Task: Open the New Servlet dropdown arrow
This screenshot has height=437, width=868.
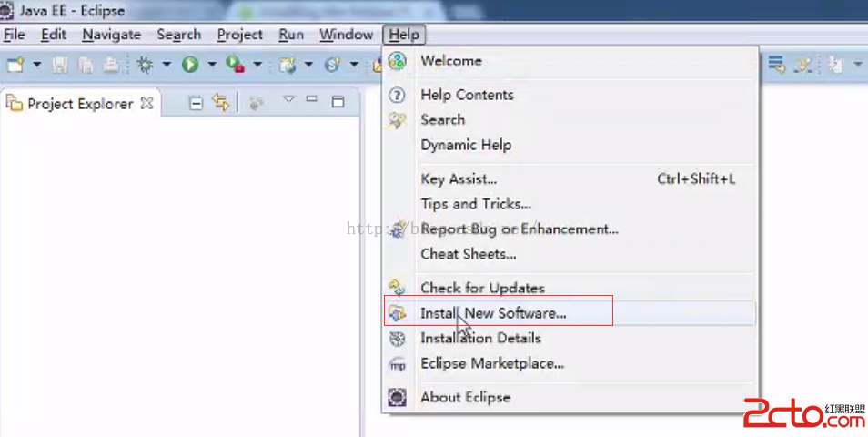Action: point(354,65)
